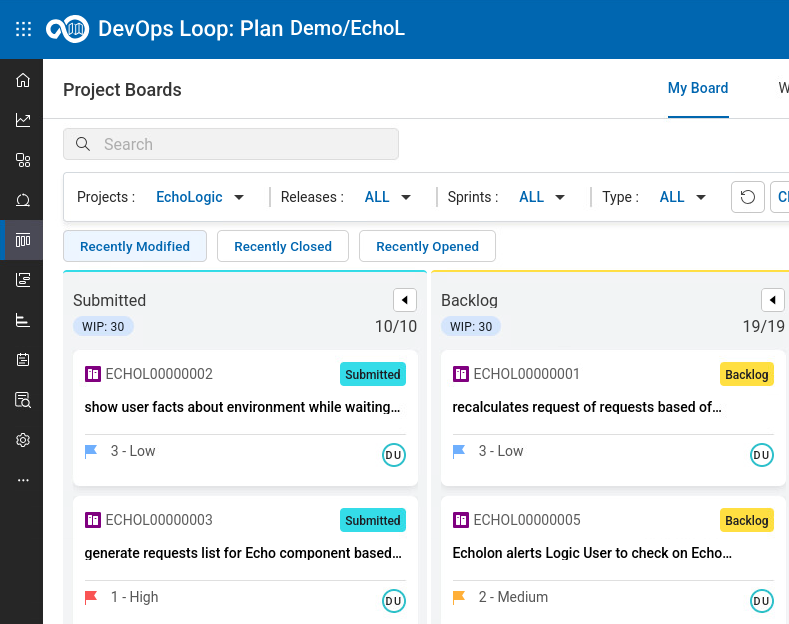Click the yellow Backlog status badge on ECHOL00000001
Screen dimensions: 789x624
click(747, 374)
